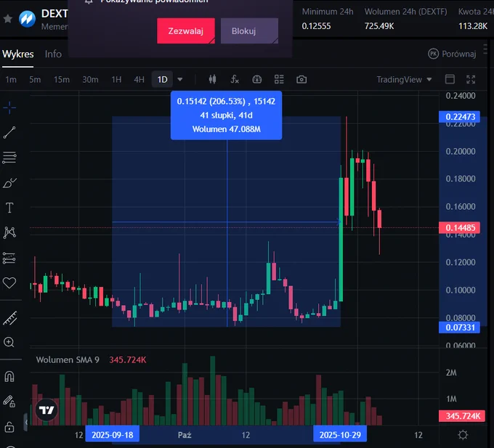Viewport: 494px width, 448px height.
Task: Click the current price label 0.14485
Action: [459, 227]
